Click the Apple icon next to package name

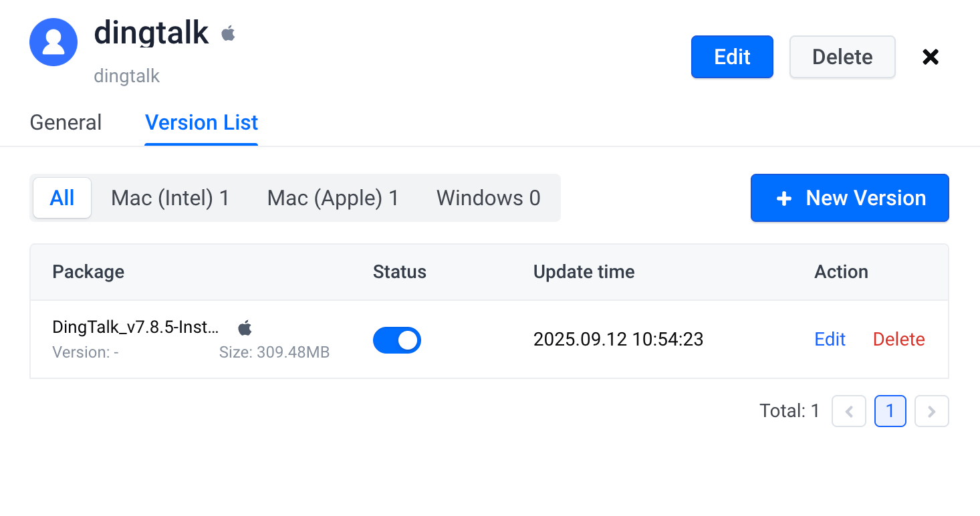point(245,328)
